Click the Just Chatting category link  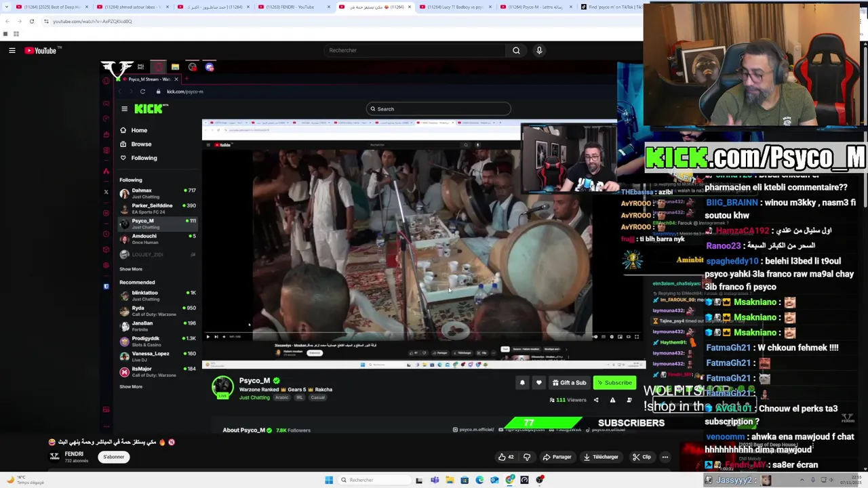coord(254,398)
